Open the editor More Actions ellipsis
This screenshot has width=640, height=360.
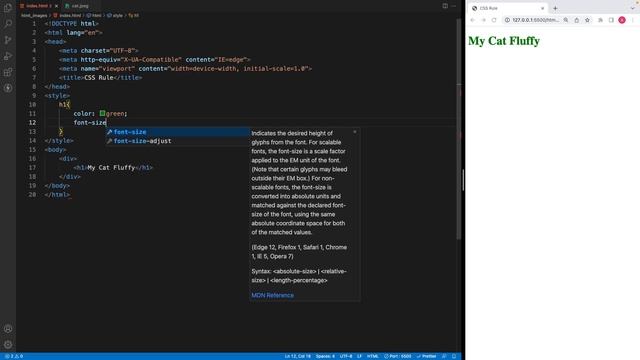point(454,6)
